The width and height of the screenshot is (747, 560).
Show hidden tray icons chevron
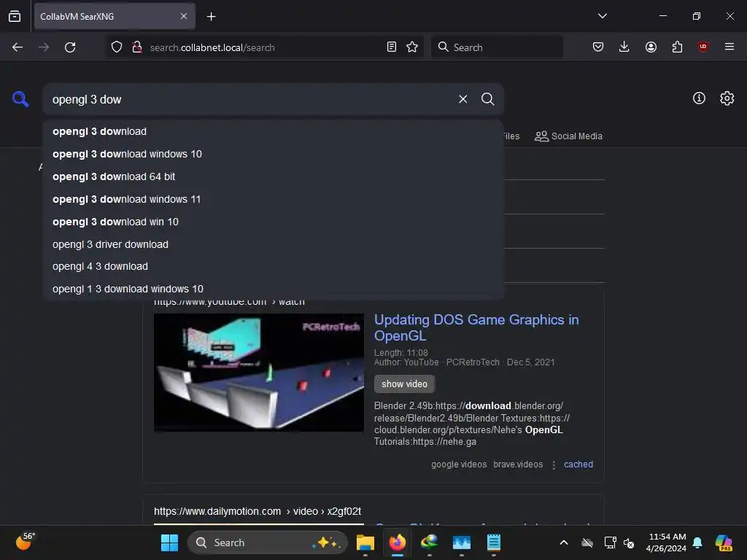point(564,542)
